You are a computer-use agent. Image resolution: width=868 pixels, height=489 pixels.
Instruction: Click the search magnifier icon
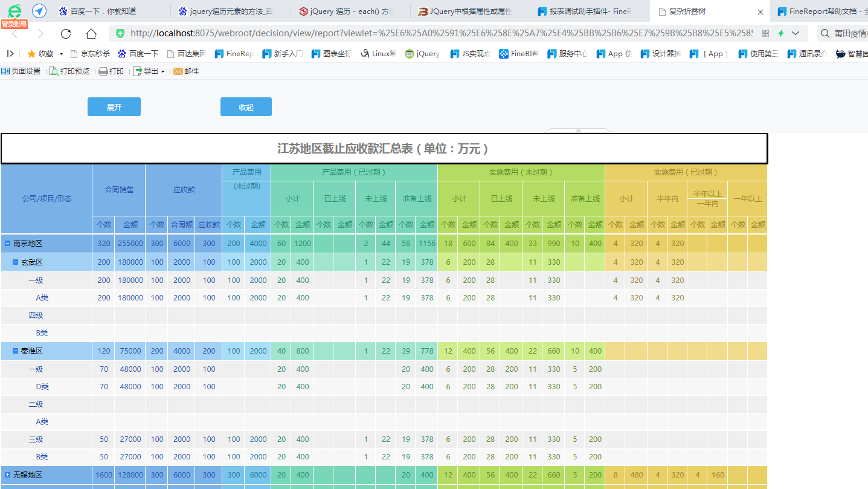point(825,33)
